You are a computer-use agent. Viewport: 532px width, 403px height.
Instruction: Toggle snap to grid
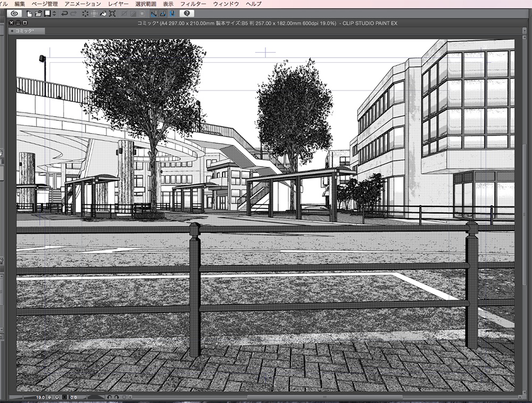[172, 14]
